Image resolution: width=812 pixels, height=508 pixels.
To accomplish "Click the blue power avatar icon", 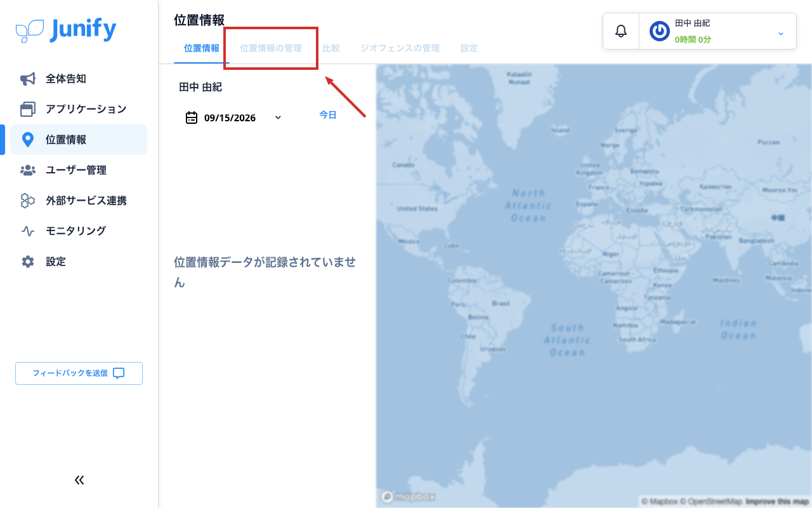I will pyautogui.click(x=660, y=31).
